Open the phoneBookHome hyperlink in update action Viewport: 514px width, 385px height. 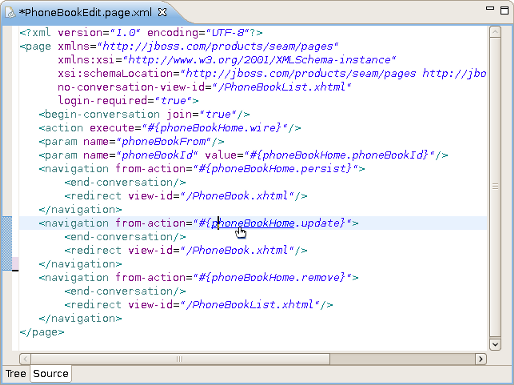tap(253, 223)
